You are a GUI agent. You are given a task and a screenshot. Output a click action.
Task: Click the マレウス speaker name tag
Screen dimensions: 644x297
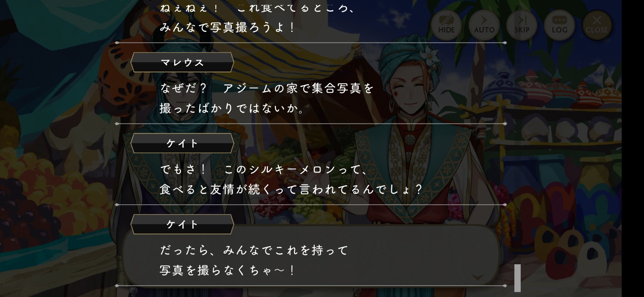[182, 62]
